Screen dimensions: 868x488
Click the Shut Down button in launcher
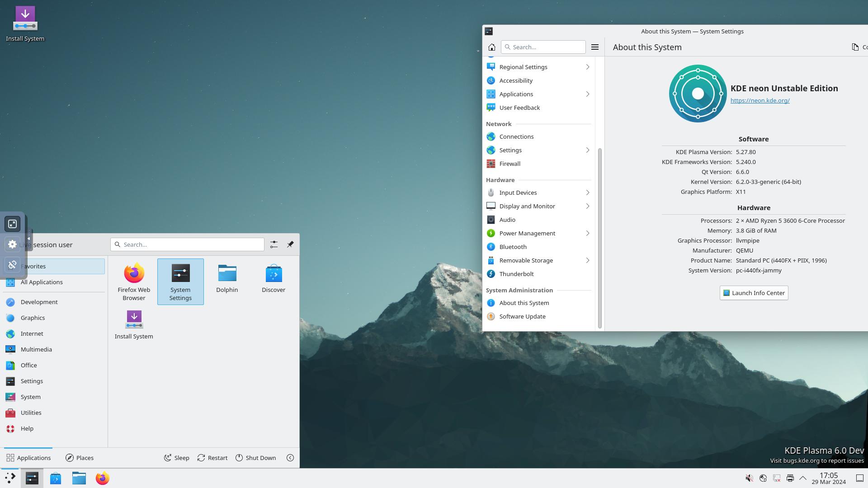[255, 458]
